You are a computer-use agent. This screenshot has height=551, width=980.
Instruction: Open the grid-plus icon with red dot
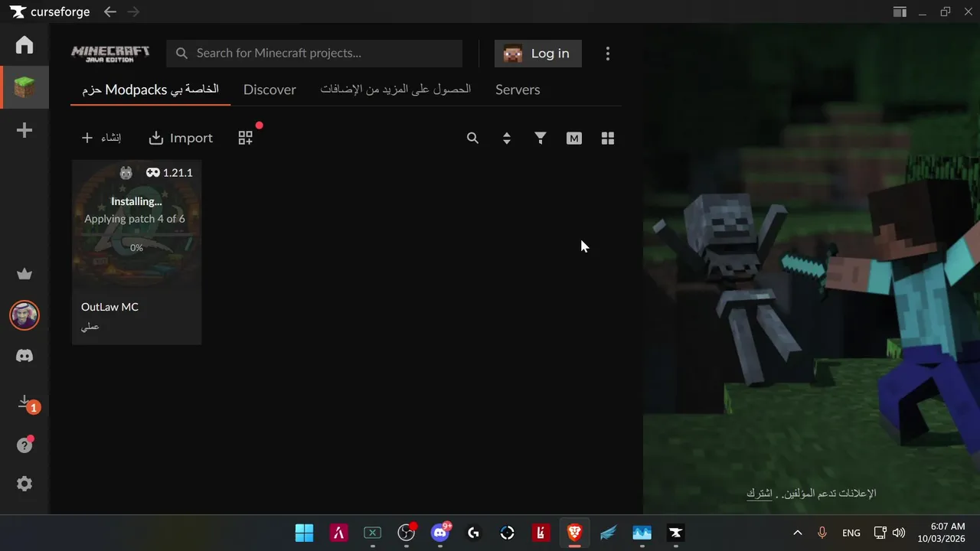point(246,138)
